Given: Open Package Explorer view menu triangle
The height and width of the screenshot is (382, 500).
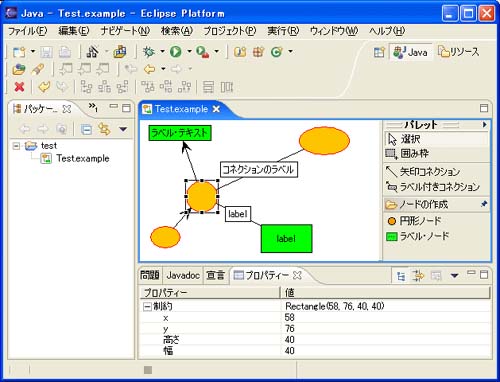Looking at the screenshot, I should (123, 129).
